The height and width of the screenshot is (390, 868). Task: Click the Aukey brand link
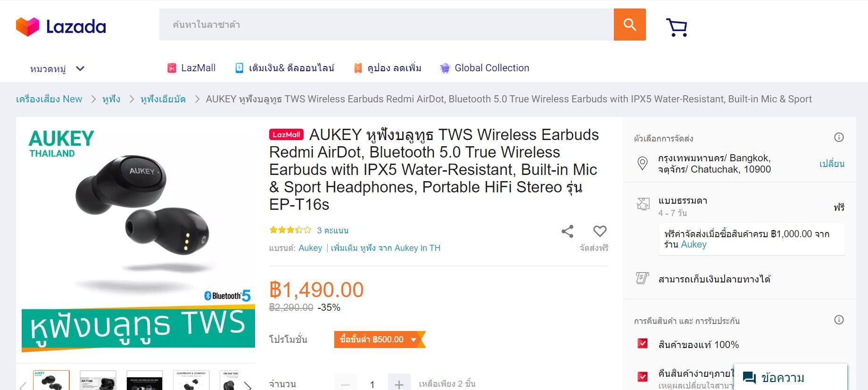pos(310,248)
